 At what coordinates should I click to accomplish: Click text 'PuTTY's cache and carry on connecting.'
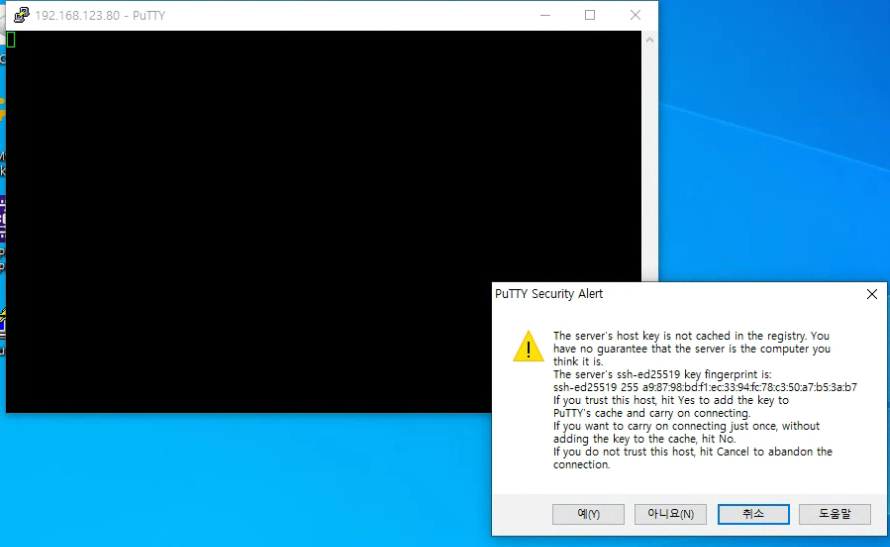coord(652,413)
